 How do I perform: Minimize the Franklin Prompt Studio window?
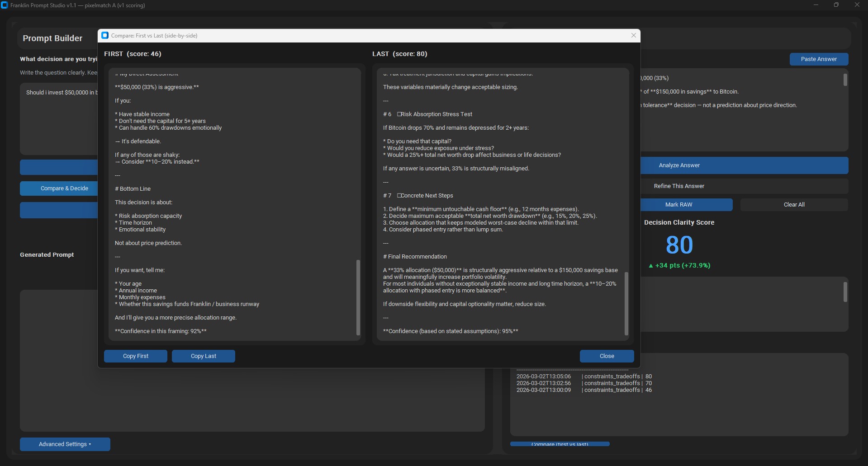[x=816, y=5]
